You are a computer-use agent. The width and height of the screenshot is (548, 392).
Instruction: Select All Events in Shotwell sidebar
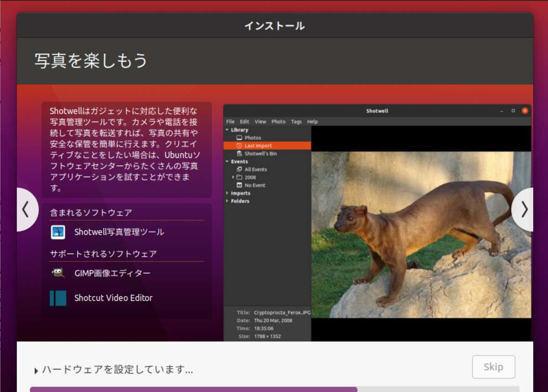256,170
